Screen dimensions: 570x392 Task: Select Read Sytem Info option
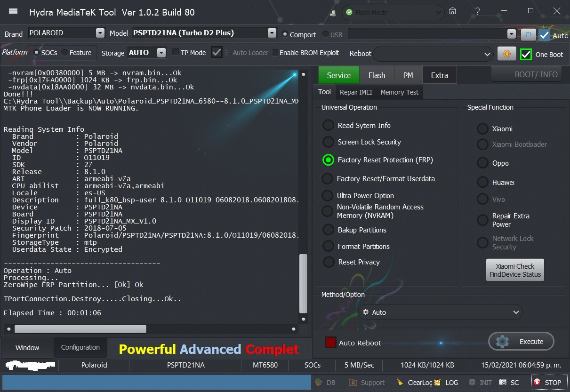point(328,125)
